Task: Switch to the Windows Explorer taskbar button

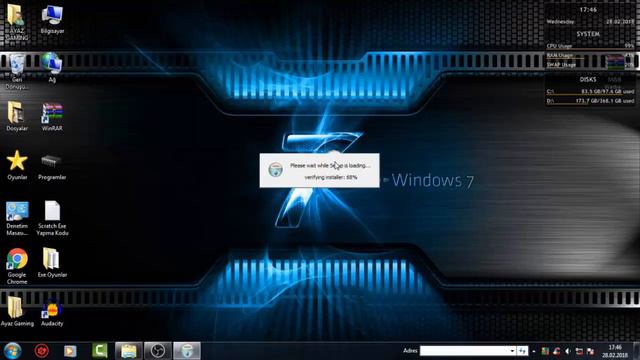Action: coord(129,351)
